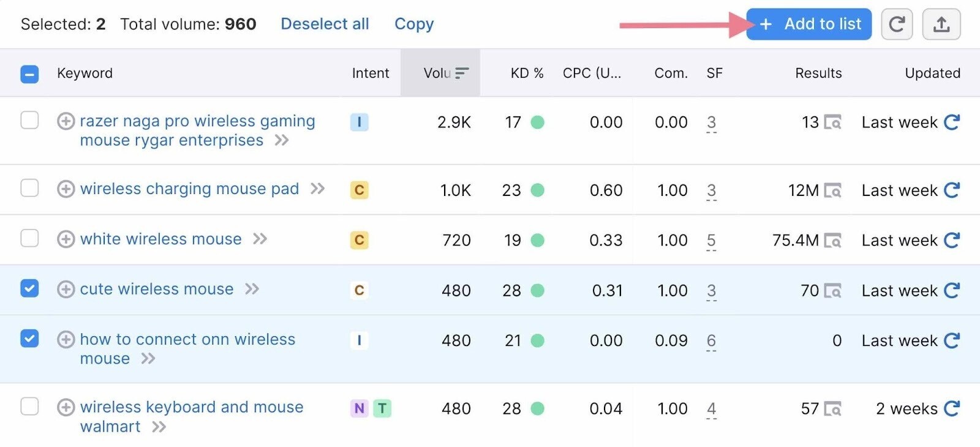Image resolution: width=980 pixels, height=447 pixels.
Task: Check the white wireless mouse checkbox
Action: 29,238
